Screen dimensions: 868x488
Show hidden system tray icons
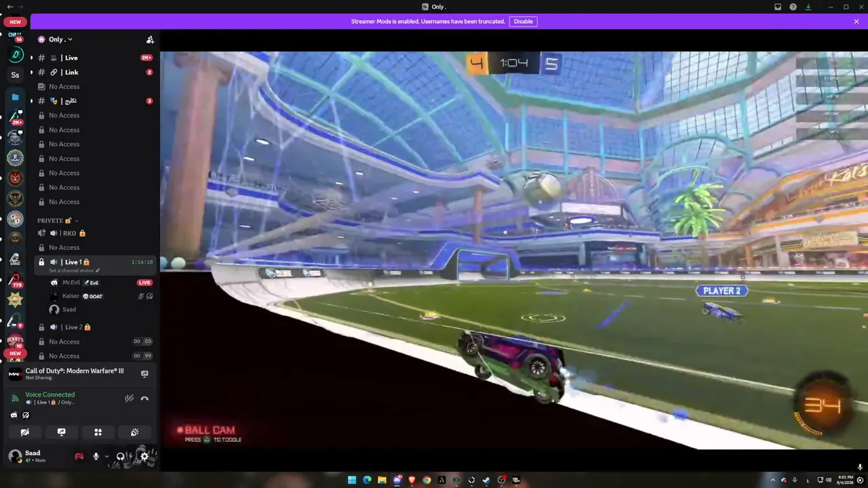[x=772, y=480]
